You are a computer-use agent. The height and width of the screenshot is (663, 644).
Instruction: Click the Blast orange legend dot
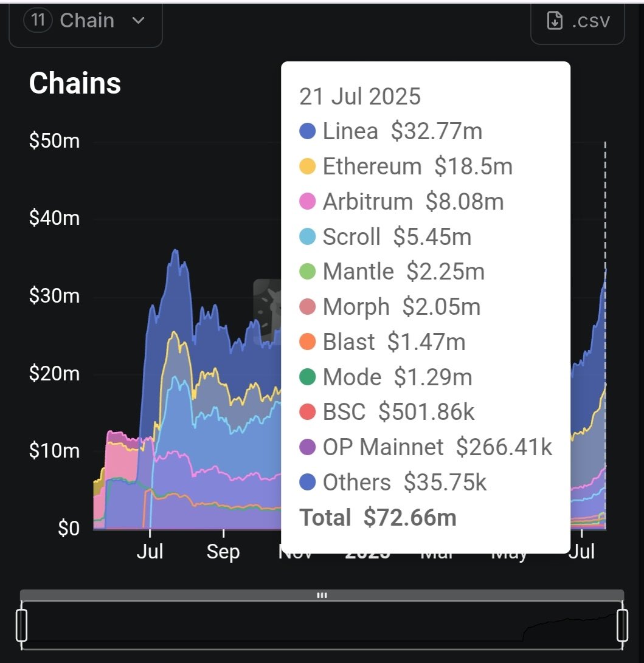308,342
